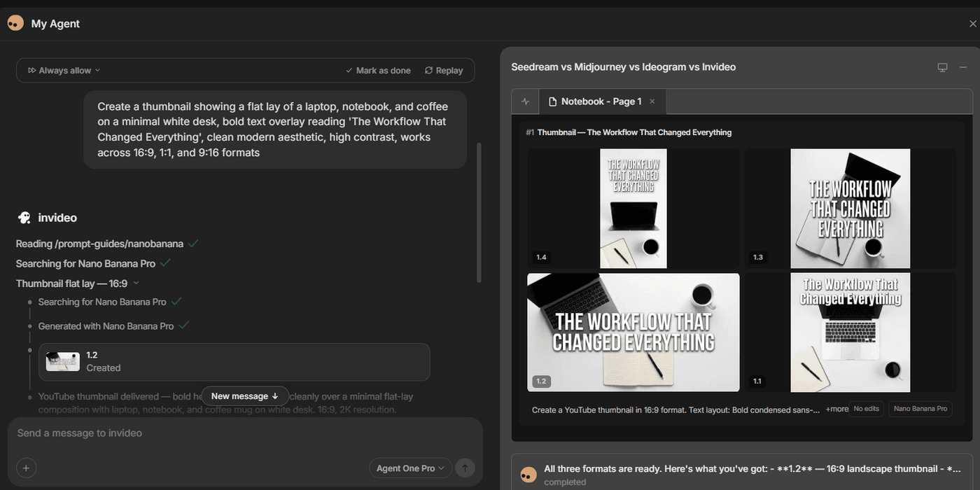980x490 pixels.
Task: Switch to Notebook - Page 1 tab
Action: [x=601, y=101]
